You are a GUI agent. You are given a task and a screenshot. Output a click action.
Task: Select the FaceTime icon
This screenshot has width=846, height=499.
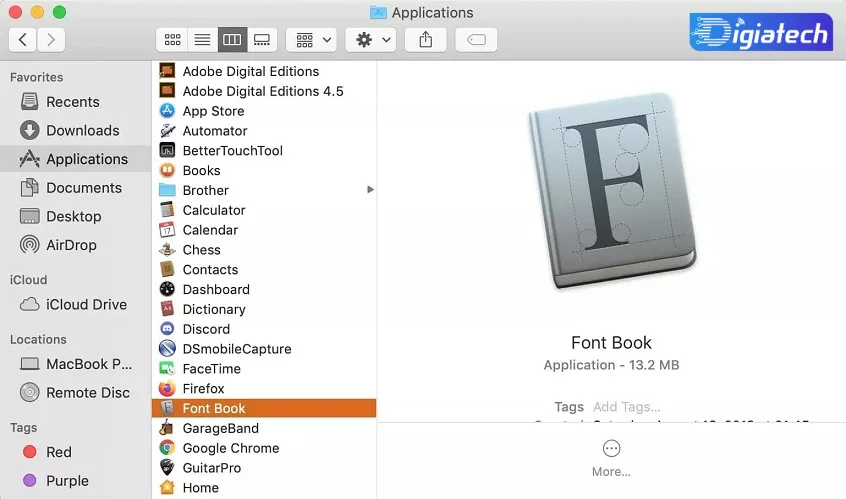pos(167,368)
